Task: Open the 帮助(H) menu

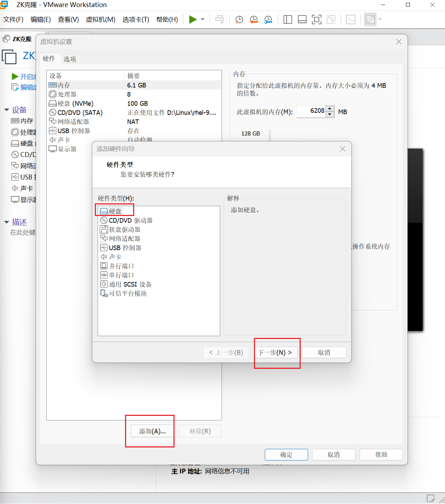Action: (167, 20)
